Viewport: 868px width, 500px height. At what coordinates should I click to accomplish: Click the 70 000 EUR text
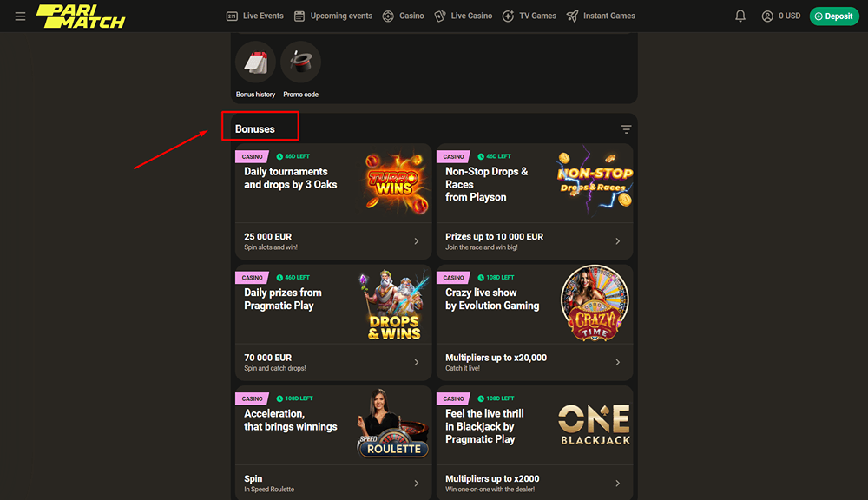click(x=268, y=358)
